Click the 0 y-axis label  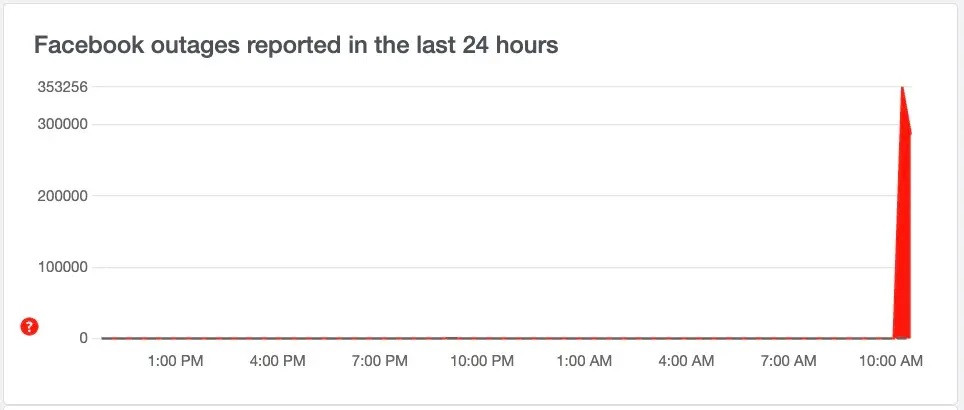84,338
